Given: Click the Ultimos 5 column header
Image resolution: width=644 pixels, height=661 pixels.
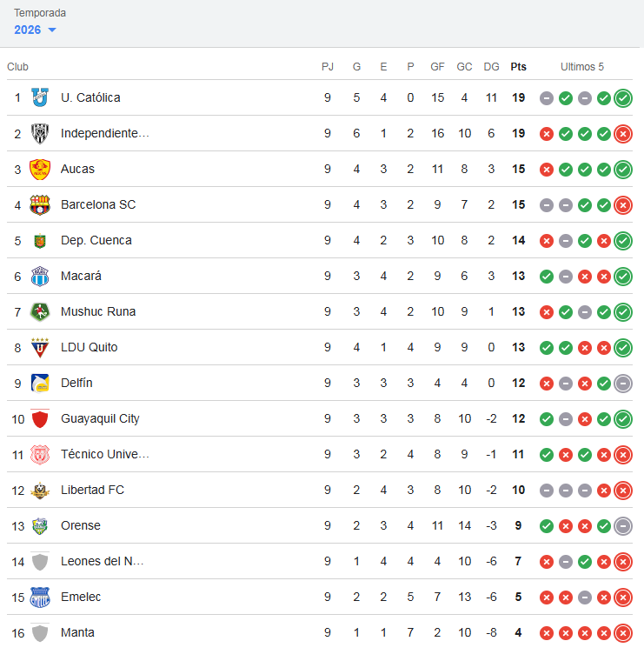Looking at the screenshot, I should (x=582, y=67).
